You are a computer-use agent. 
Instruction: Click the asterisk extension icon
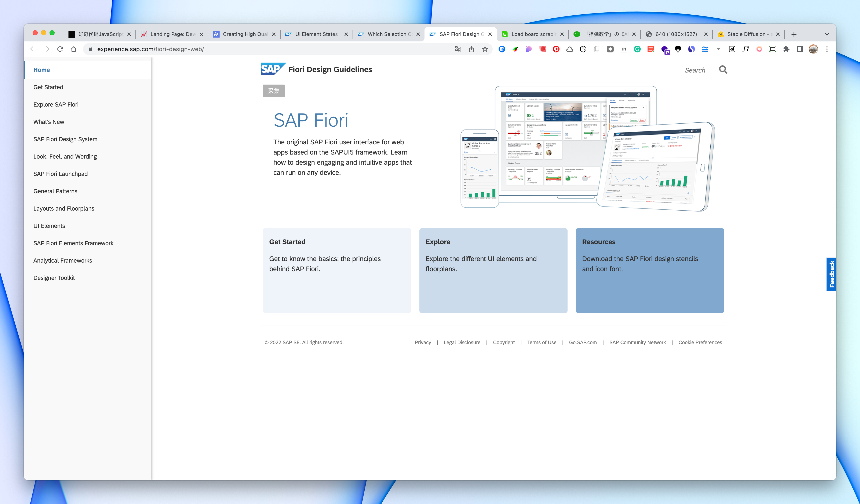[x=610, y=49]
